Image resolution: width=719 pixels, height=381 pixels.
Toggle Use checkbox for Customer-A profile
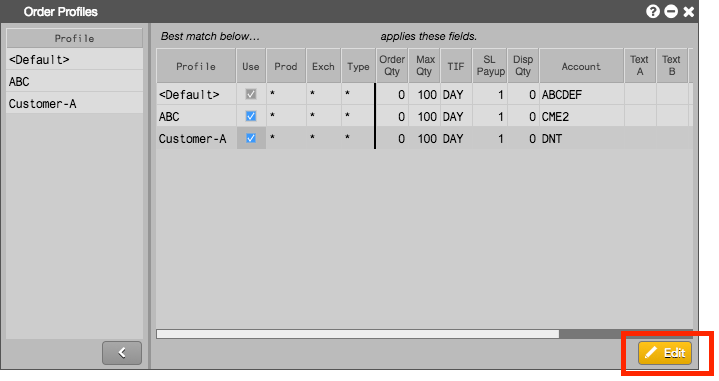point(251,138)
